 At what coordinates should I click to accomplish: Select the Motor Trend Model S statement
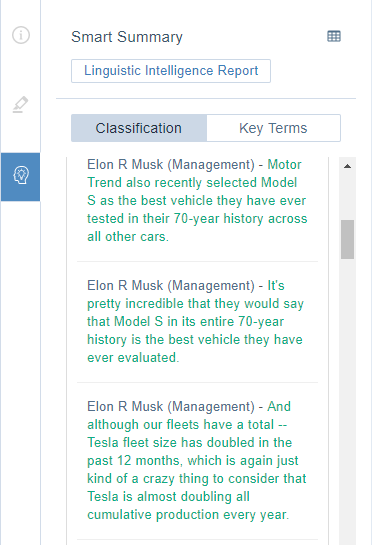197,201
